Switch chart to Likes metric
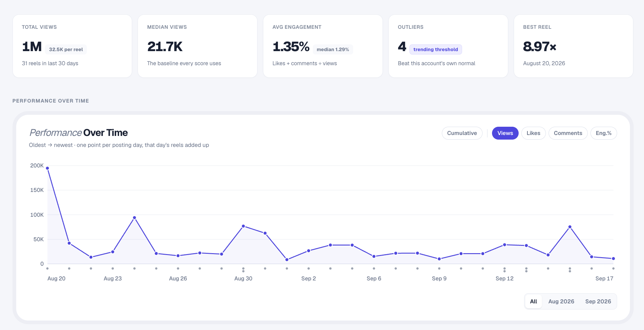The height and width of the screenshot is (330, 644). coord(533,133)
